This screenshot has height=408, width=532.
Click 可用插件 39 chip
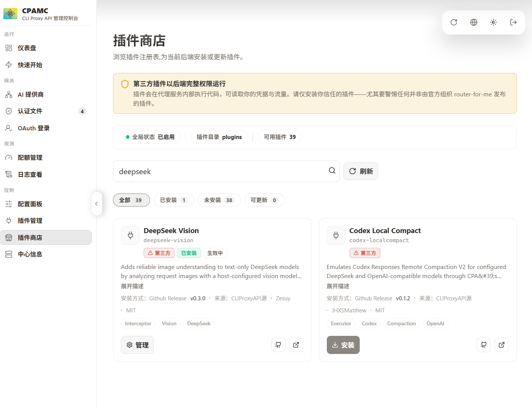[280, 137]
